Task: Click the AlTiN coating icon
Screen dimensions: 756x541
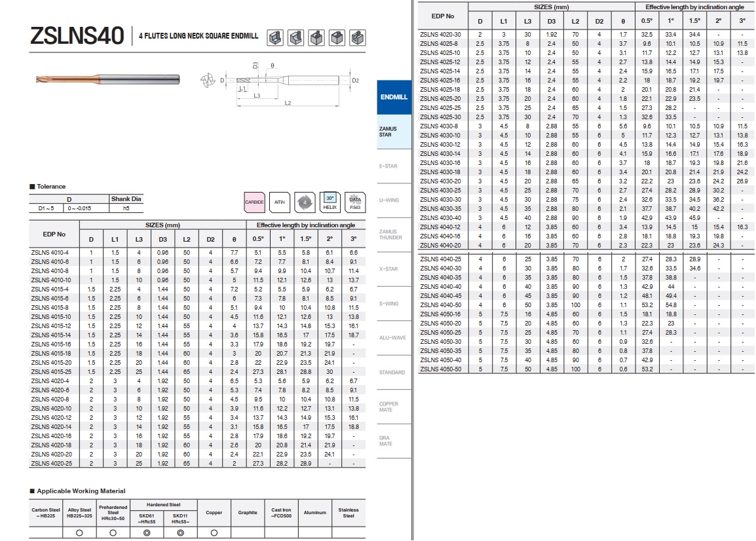Action: (x=280, y=202)
